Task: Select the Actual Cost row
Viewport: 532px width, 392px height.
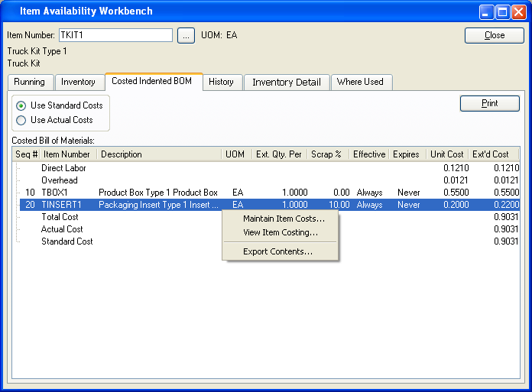Action: [x=270, y=229]
